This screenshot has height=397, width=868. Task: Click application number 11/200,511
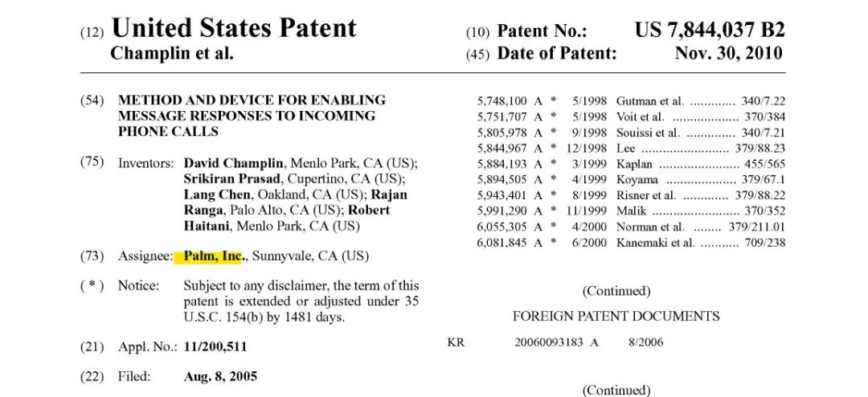(215, 347)
